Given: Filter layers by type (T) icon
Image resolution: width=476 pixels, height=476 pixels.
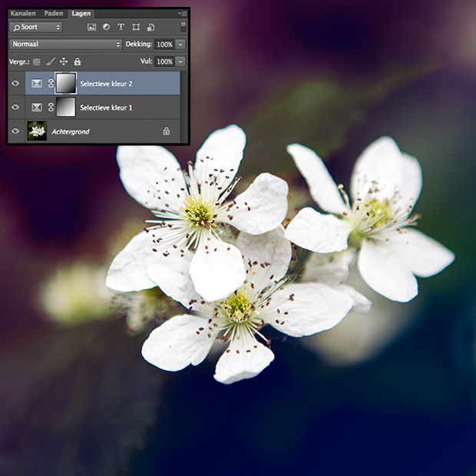Looking at the screenshot, I should (x=121, y=27).
